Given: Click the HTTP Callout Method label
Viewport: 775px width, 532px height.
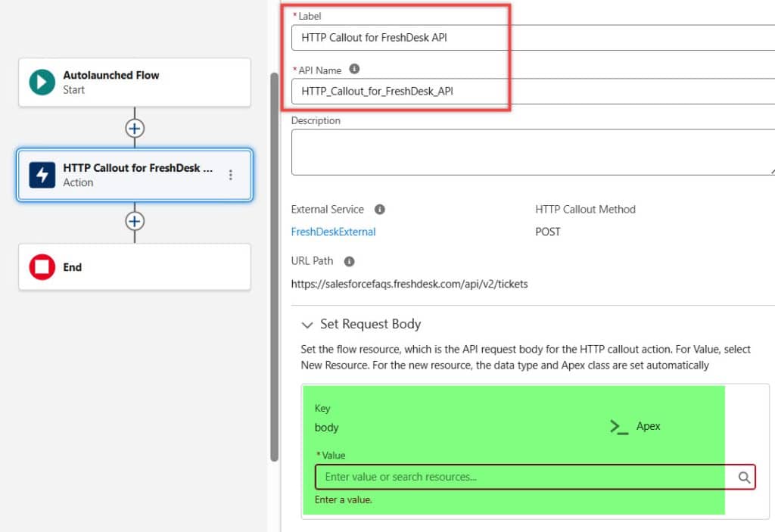Looking at the screenshot, I should point(585,209).
